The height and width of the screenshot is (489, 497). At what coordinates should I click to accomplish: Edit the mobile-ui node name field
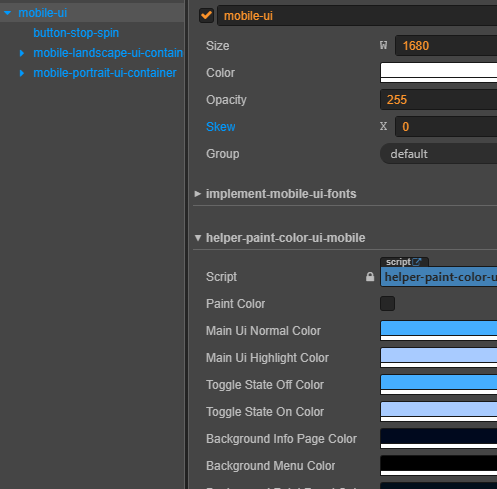pos(357,16)
